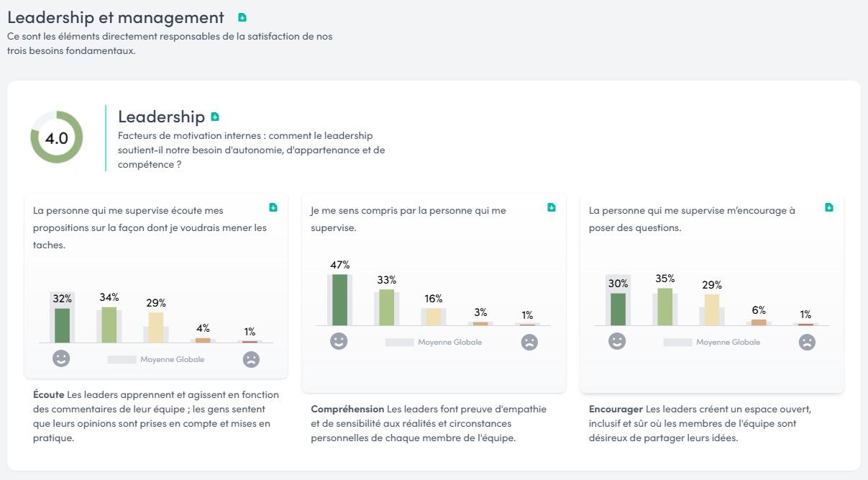Click the happy smiley in the Compréhension chart
868x480 pixels.
pyautogui.click(x=339, y=341)
